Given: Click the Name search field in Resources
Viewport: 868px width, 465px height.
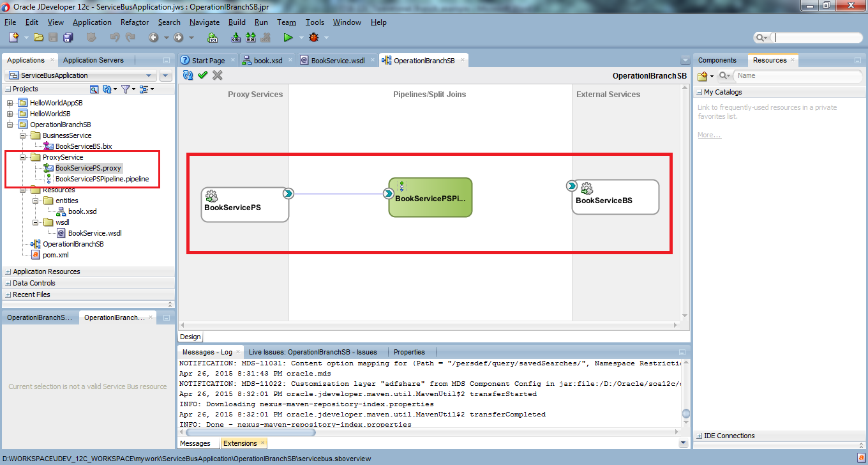Looking at the screenshot, I should click(797, 75).
